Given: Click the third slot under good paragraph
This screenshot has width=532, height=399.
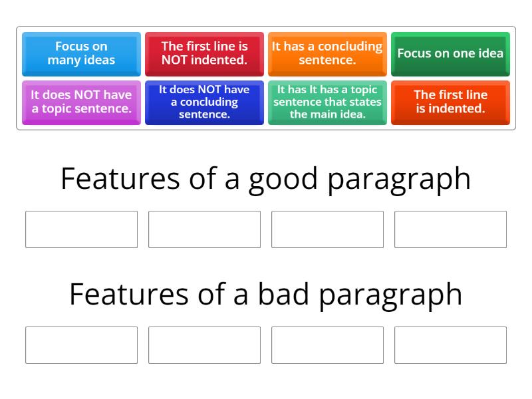Looking at the screenshot, I should 327,229.
